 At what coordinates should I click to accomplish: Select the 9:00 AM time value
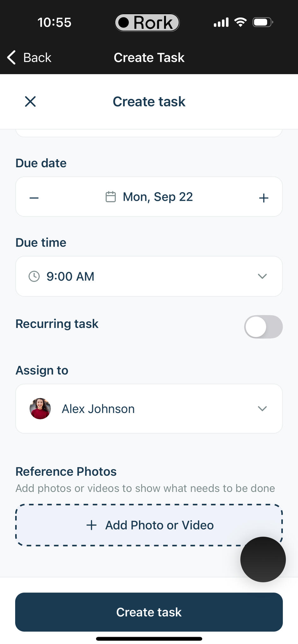(x=70, y=276)
